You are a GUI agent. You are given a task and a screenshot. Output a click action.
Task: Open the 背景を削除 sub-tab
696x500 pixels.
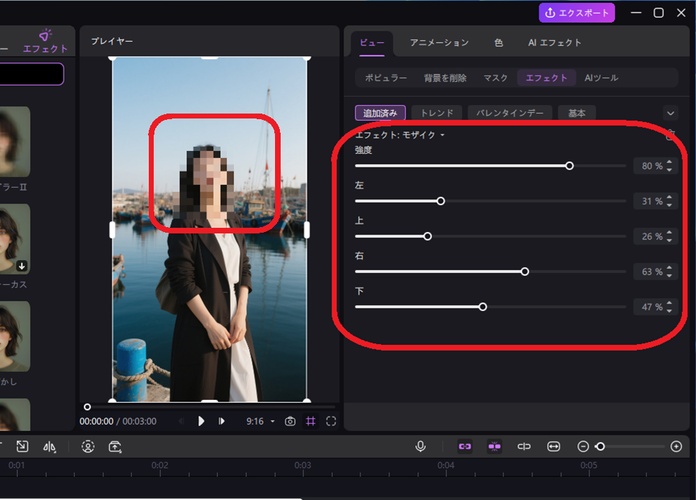tap(445, 78)
